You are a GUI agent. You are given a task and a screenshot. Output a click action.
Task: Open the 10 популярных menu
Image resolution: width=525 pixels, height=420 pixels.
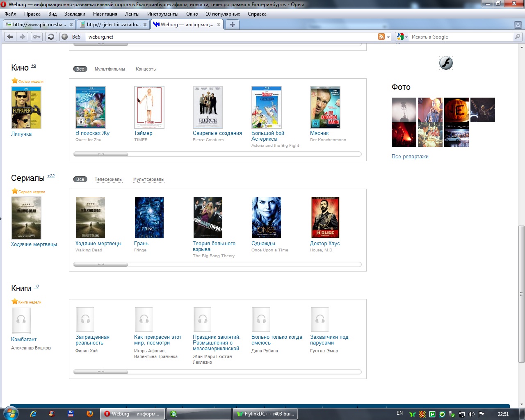click(x=223, y=14)
